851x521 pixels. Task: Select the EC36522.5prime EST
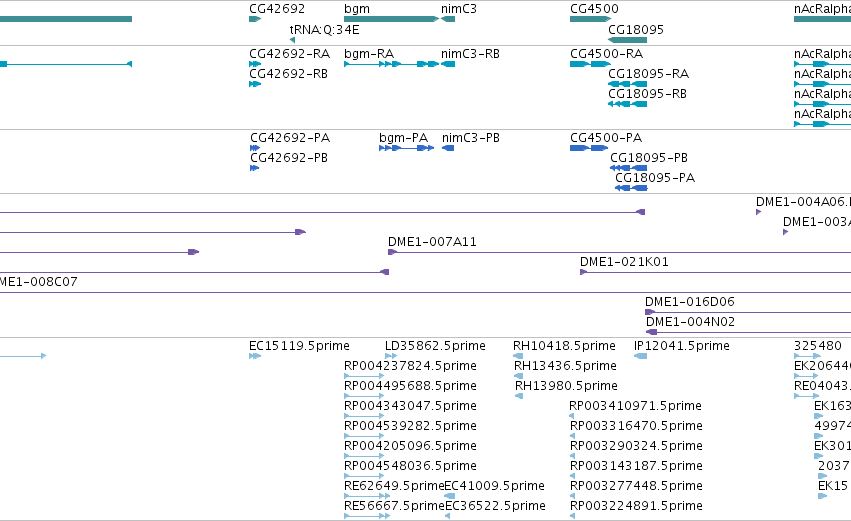(447, 516)
